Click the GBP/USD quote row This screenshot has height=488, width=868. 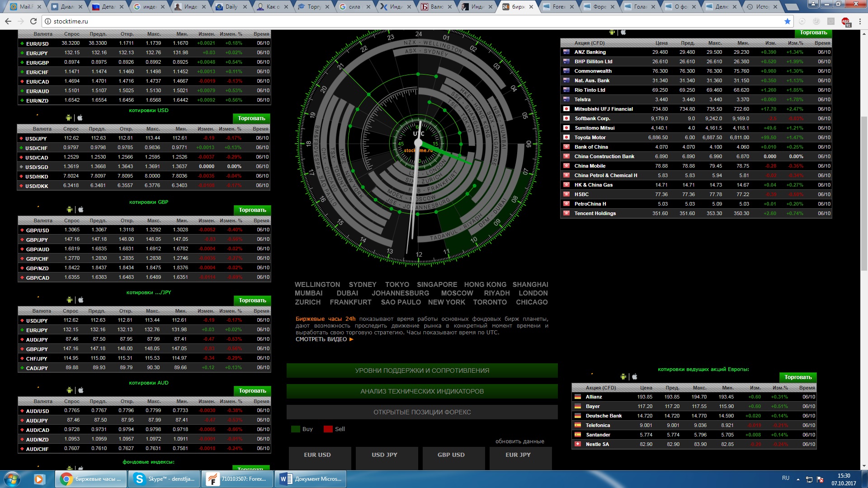144,230
